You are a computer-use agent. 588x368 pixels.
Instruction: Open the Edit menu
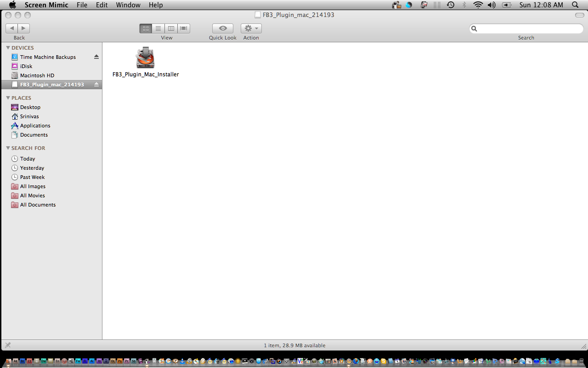[x=102, y=5]
